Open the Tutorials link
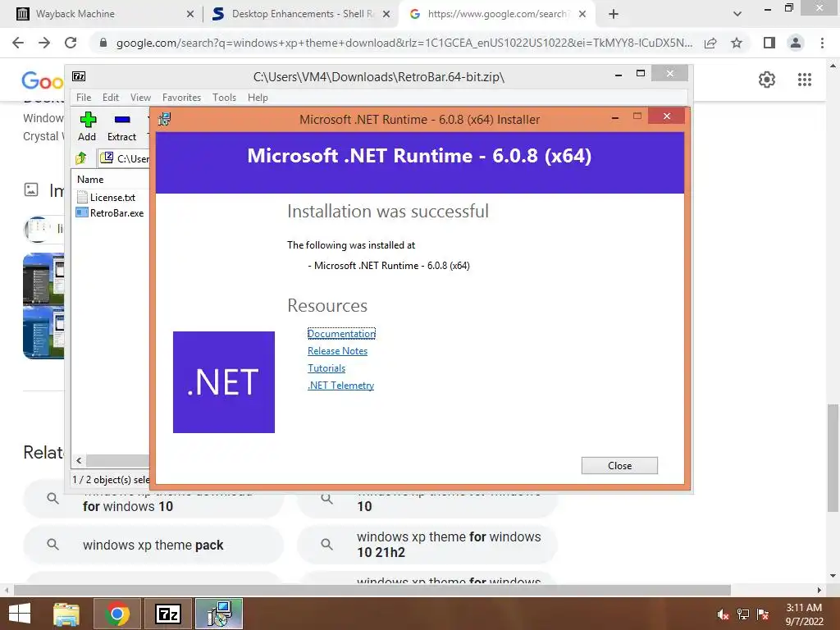Viewport: 840px width, 630px height. [326, 368]
